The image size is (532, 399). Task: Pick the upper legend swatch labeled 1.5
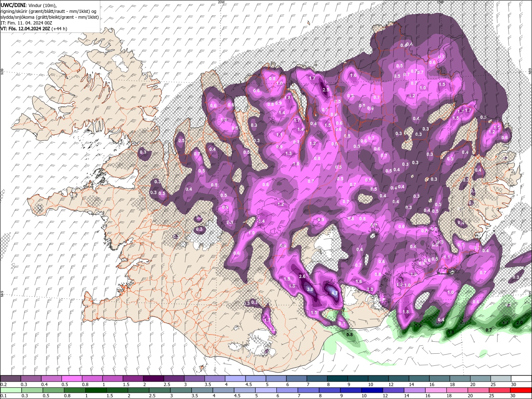point(133,379)
